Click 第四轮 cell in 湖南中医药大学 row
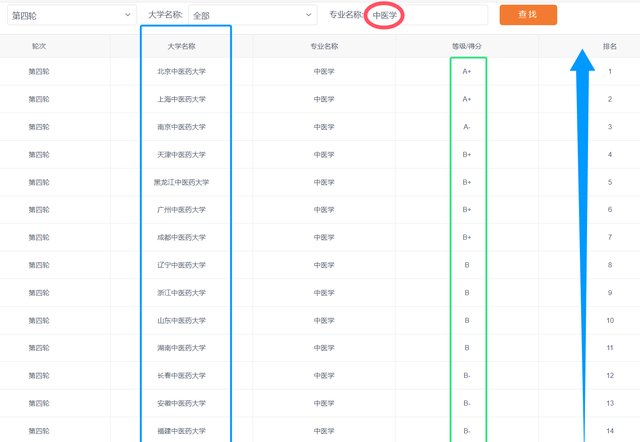 (39, 348)
